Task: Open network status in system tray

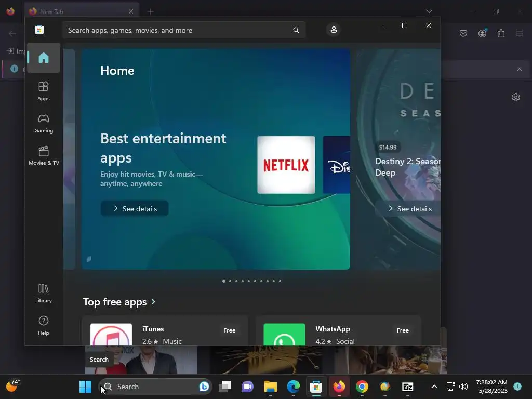Action: [450, 387]
